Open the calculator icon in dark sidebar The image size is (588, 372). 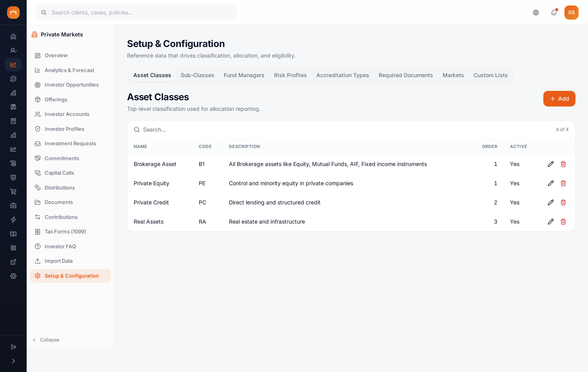tap(13, 121)
